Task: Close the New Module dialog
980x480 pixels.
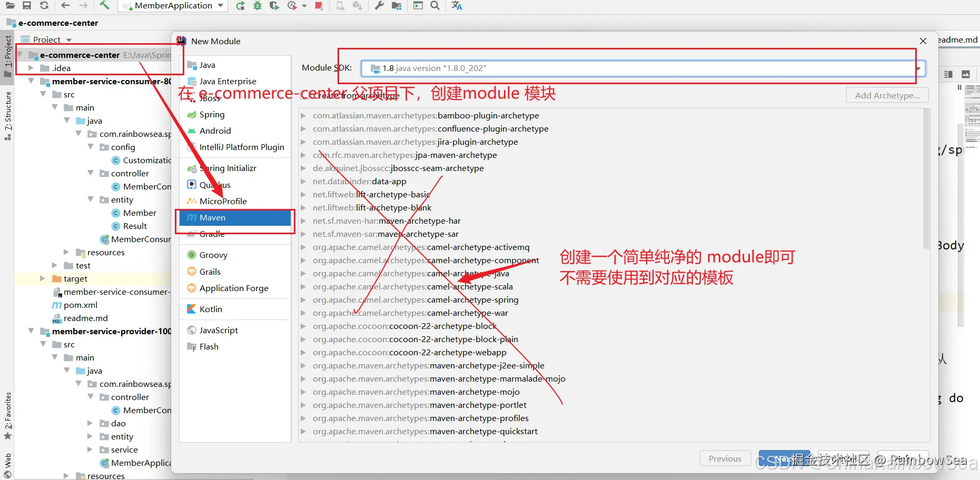Action: click(x=923, y=41)
